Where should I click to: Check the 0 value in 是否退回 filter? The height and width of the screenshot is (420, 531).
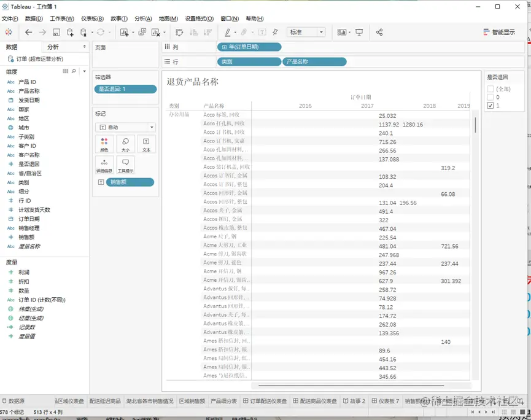[490, 97]
